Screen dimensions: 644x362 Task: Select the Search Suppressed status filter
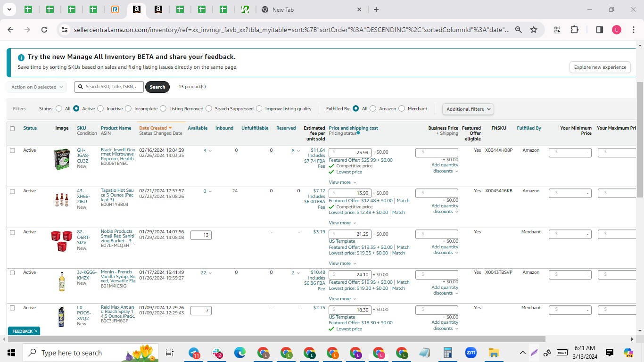(209, 108)
